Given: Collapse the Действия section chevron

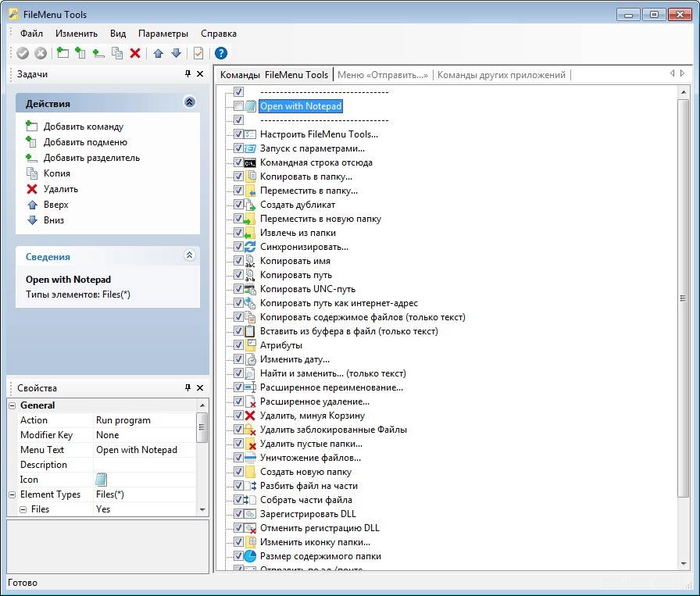Looking at the screenshot, I should [x=189, y=102].
